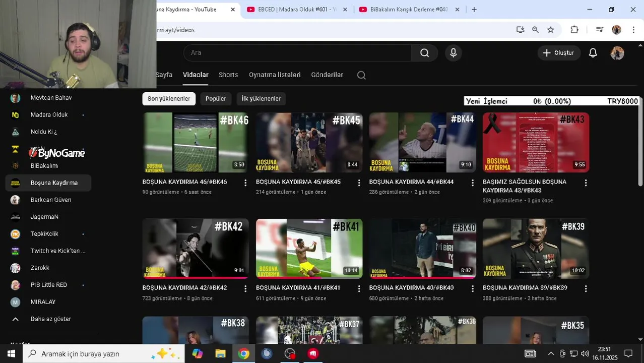
Task: Open Chrome media control icon
Action: click(x=599, y=30)
